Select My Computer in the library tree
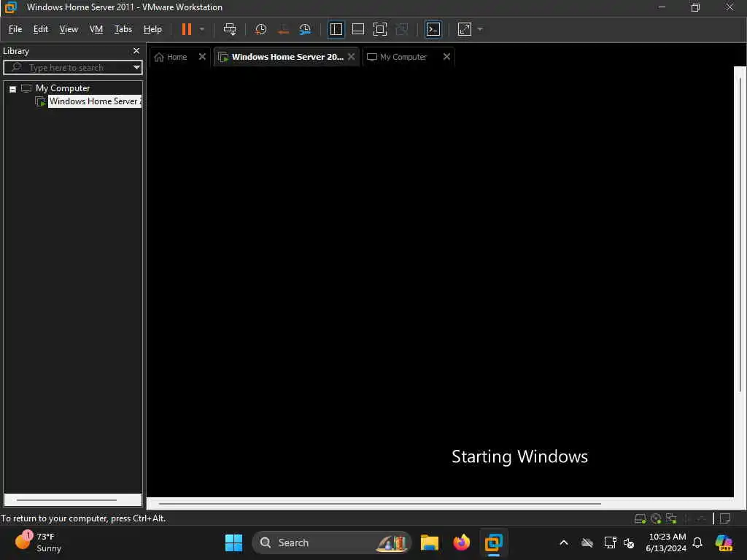 tap(63, 88)
